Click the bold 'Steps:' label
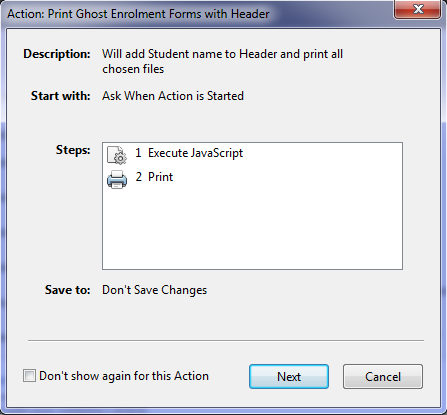Screen dimensions: 447x415 tap(73, 150)
